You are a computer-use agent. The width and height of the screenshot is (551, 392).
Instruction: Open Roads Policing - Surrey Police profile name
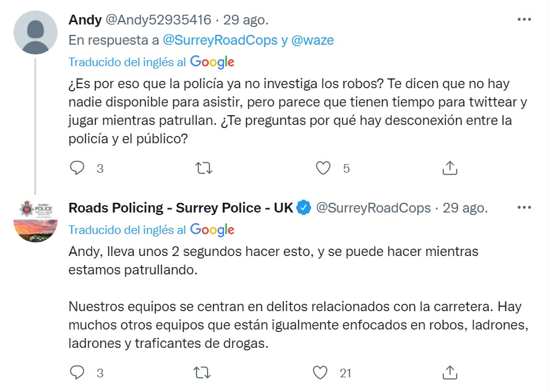181,208
